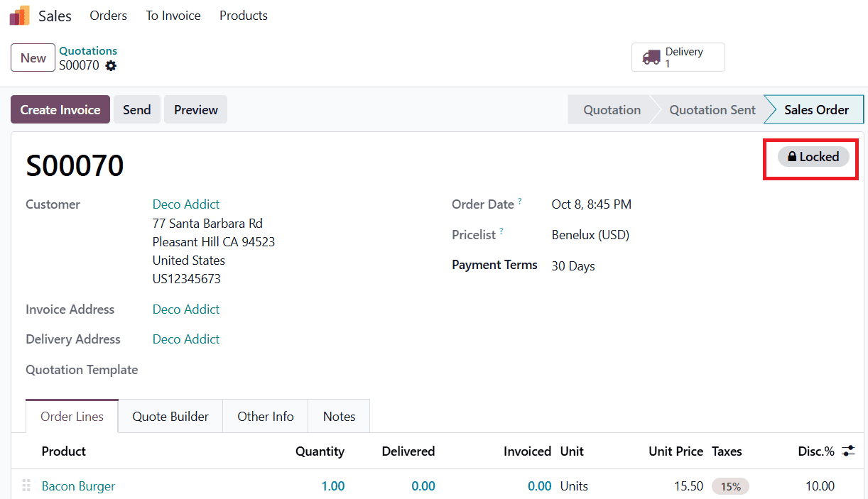Viewport: 868px width, 499px height.
Task: Show Pricelist help question mark
Action: (x=501, y=231)
